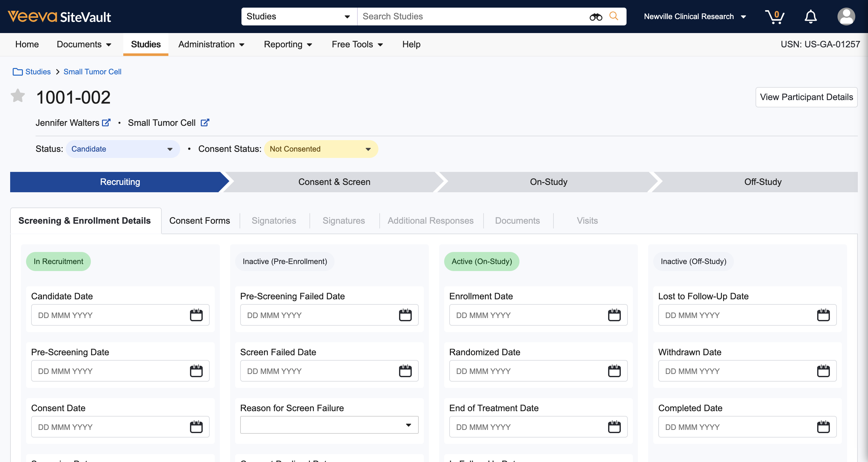Click the Inactive (Pre-Enrollment) status pill
868x462 pixels.
click(285, 262)
